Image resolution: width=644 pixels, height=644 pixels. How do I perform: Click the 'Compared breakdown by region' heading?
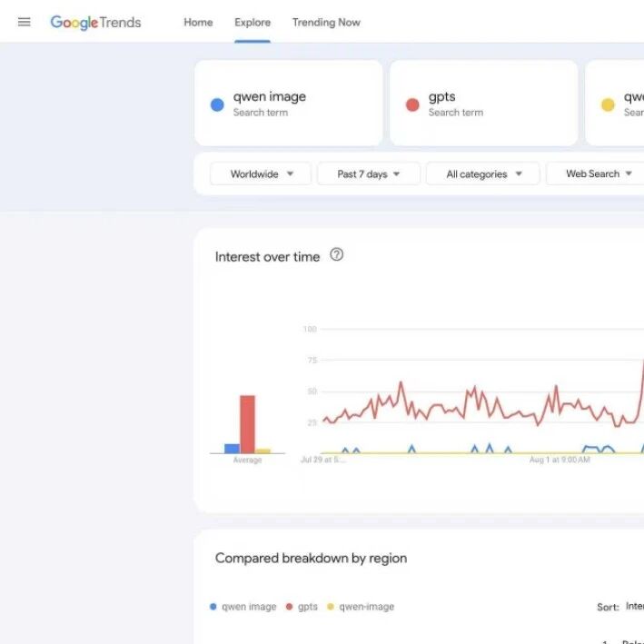click(311, 558)
